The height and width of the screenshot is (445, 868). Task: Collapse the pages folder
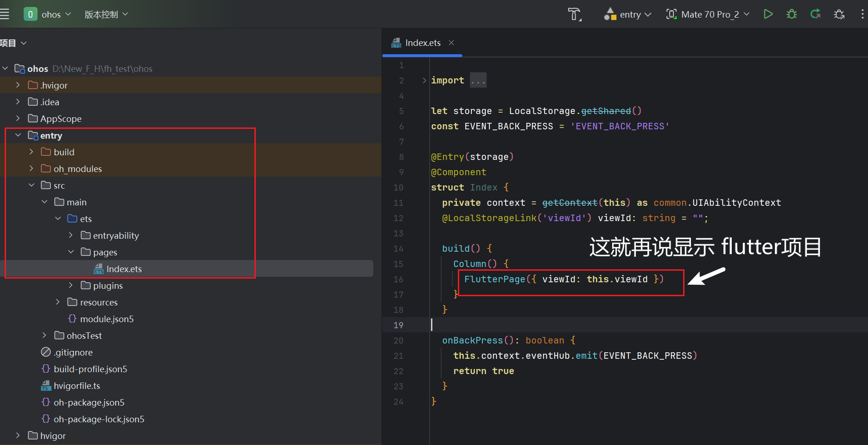(x=71, y=252)
